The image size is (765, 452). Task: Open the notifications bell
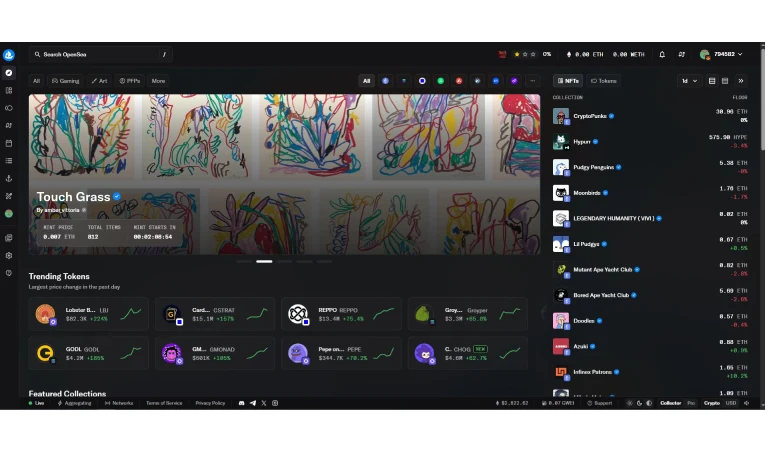click(x=662, y=54)
